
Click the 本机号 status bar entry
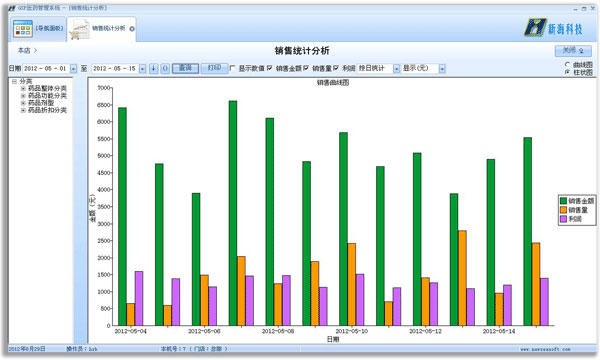pos(194,349)
